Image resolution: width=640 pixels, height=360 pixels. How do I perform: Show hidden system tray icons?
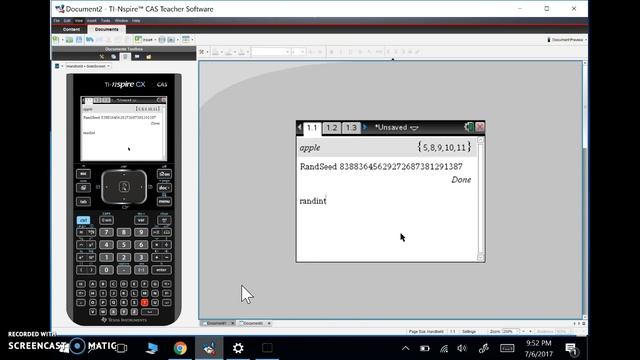(405, 348)
